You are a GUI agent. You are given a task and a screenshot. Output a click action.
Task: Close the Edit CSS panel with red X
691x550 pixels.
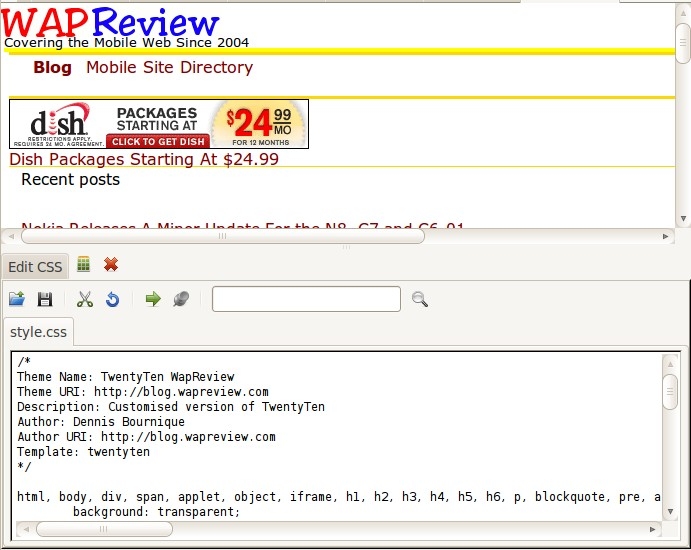[x=111, y=265]
